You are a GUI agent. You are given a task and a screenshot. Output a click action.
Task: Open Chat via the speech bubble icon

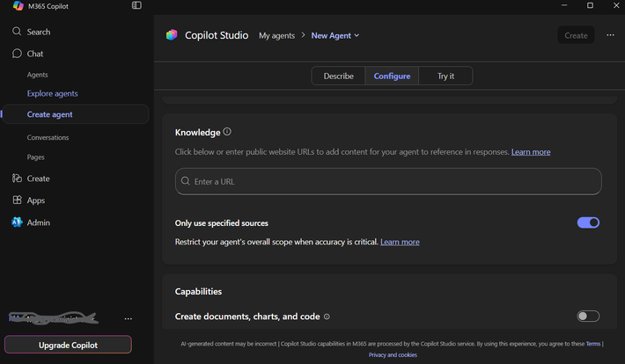click(x=17, y=54)
